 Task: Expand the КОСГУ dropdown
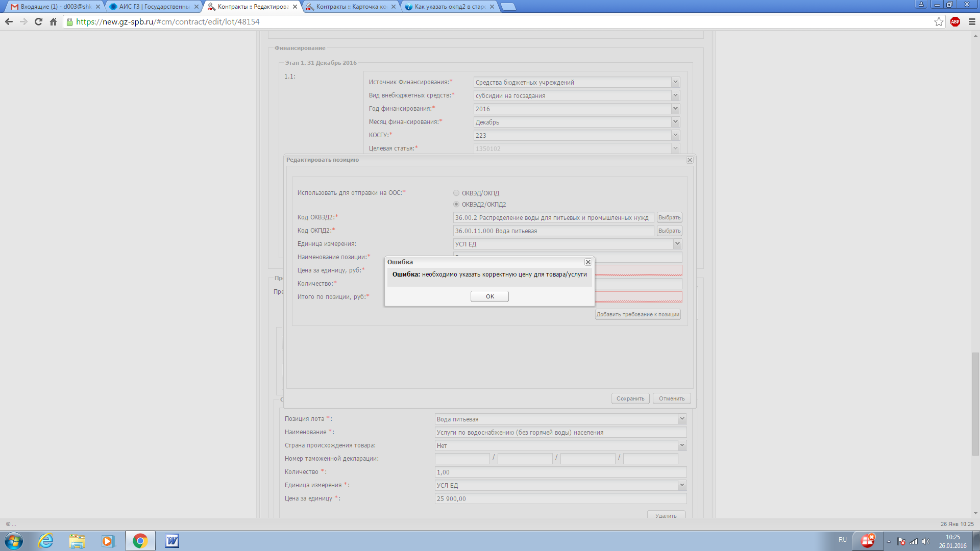[x=675, y=135]
